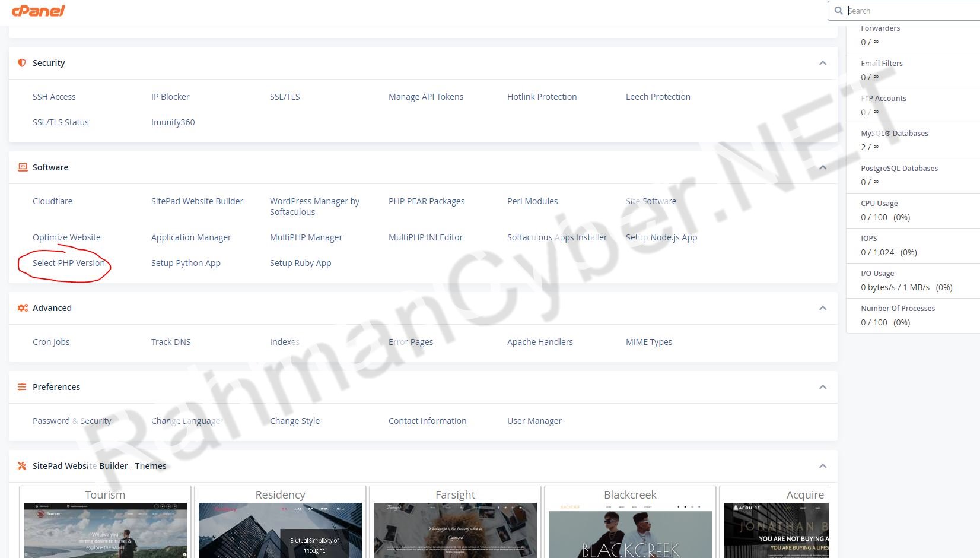Open Setup Ruby App
Viewport: 980px width, 558px height.
coord(300,263)
